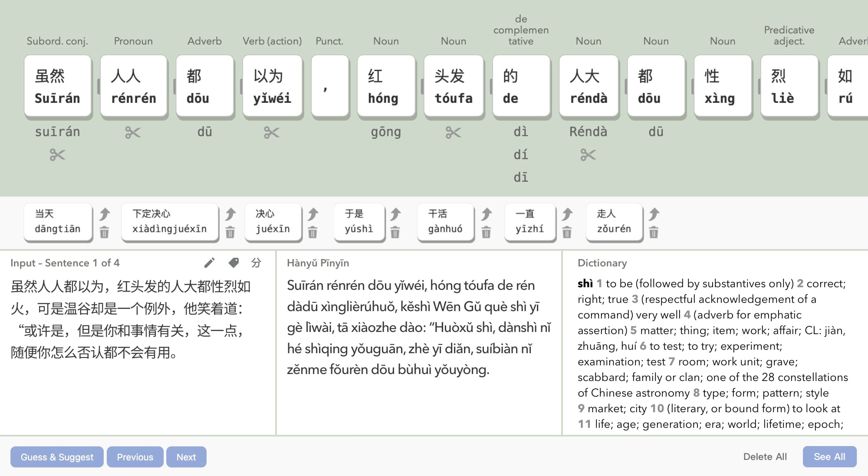The height and width of the screenshot is (476, 868).
Task: Click the 下定决心 xiàdìngjuéxīn suggestion card
Action: coord(170,222)
